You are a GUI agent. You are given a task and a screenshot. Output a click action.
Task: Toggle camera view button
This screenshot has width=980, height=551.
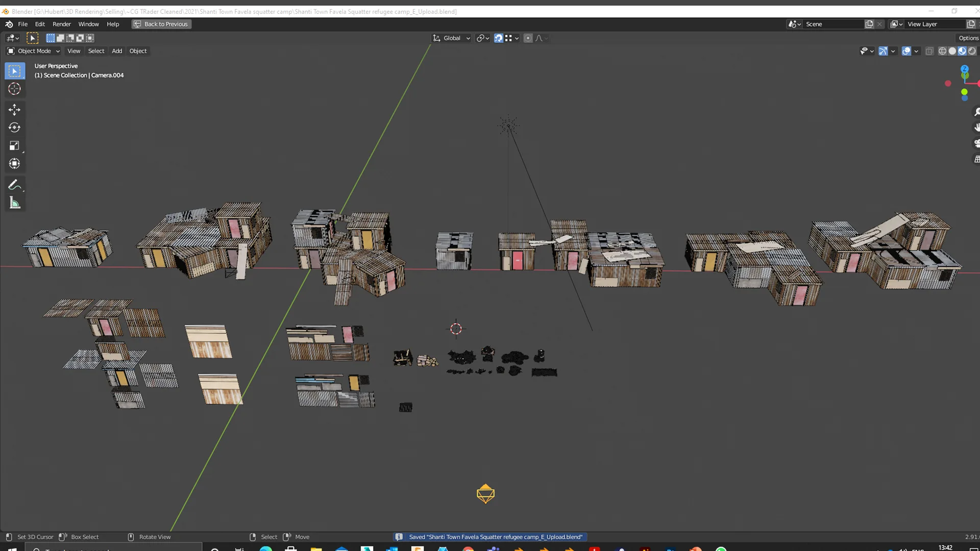tap(976, 143)
